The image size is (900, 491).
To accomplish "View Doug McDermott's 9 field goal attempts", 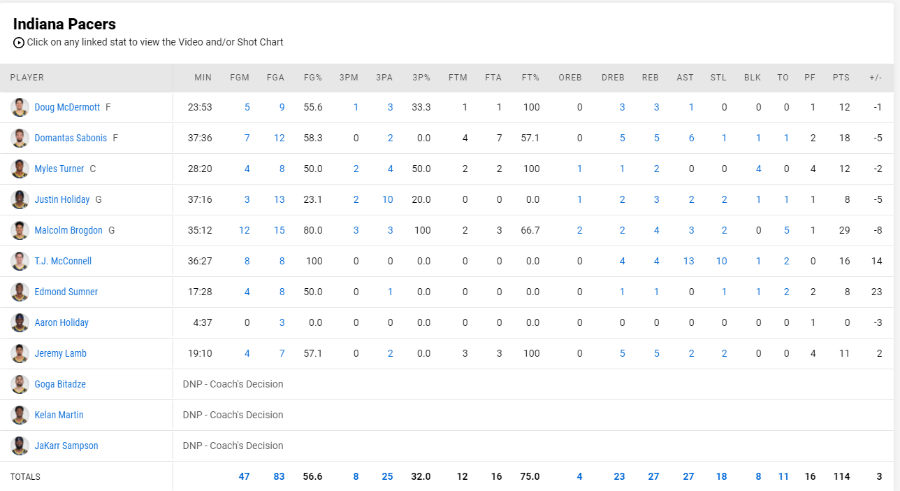I will [282, 107].
